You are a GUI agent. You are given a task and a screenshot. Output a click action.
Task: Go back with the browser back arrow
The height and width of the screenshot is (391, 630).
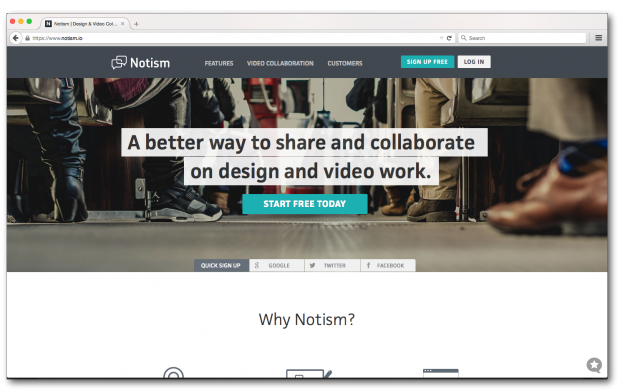click(16, 38)
